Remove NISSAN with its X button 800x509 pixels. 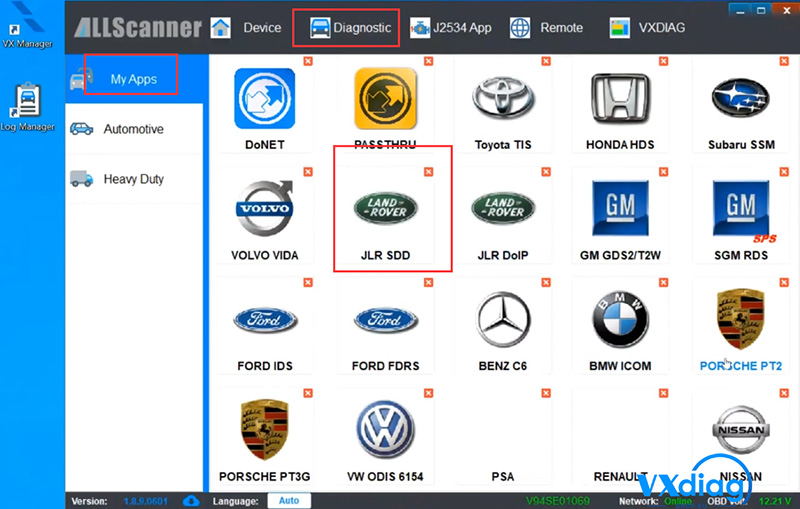[784, 393]
